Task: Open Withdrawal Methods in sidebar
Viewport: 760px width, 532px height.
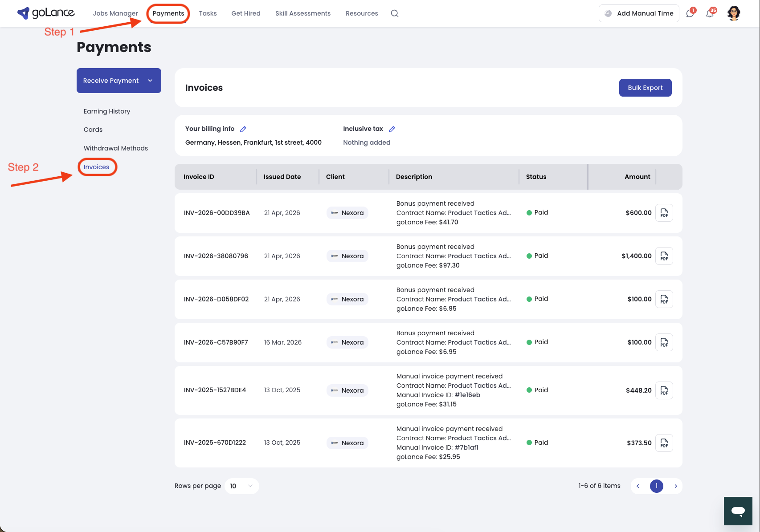Action: point(116,148)
